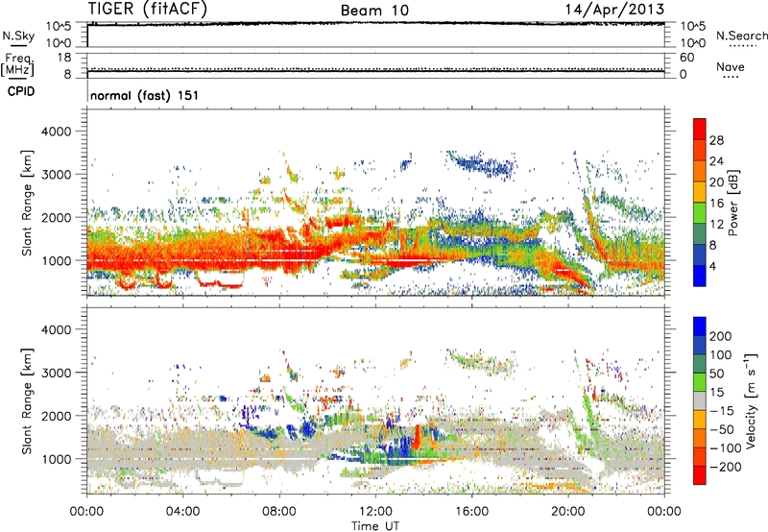Click the date 14/Apr/2013

click(614, 10)
